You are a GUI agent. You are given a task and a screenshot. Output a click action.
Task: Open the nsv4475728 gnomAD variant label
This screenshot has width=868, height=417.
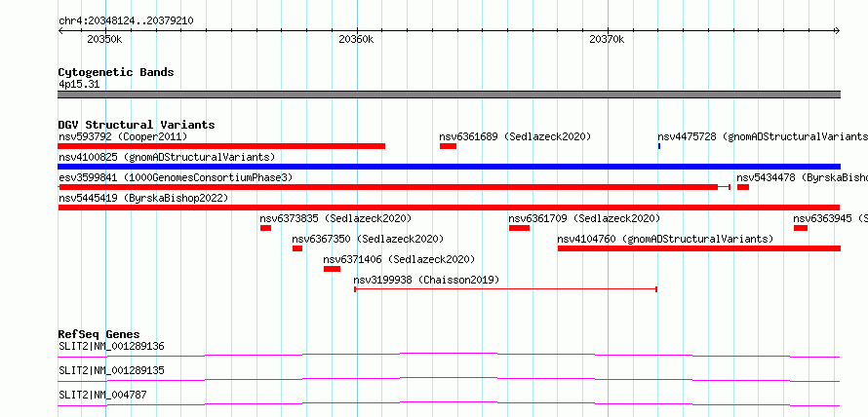pos(763,136)
